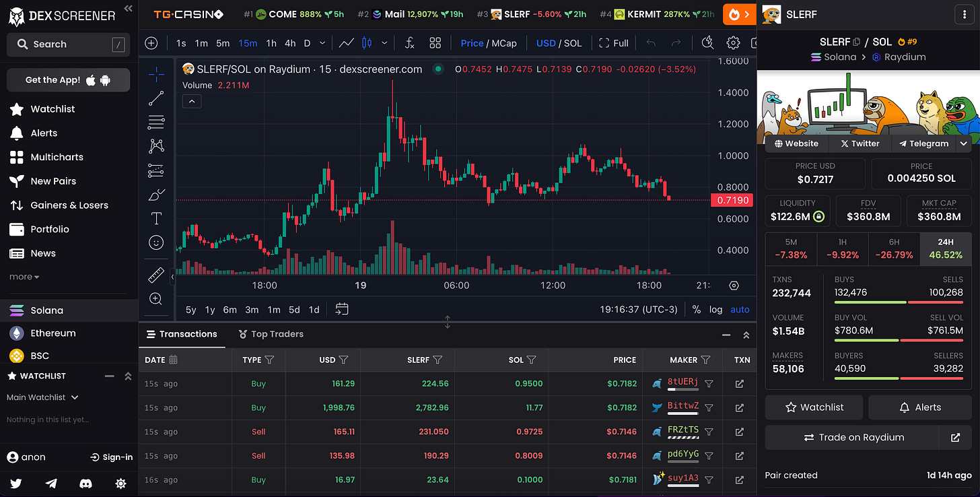Expand the transactions panel upward
The image size is (980, 497).
click(746, 335)
